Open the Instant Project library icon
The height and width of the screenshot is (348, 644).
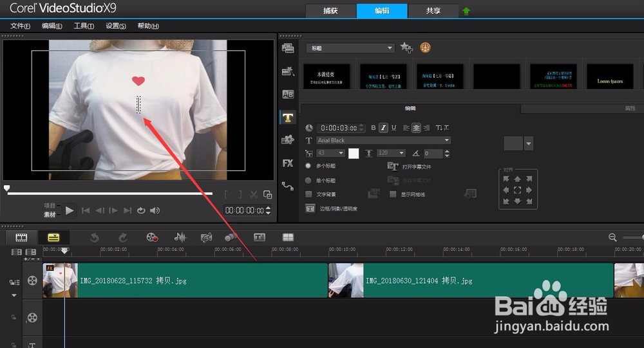click(287, 71)
